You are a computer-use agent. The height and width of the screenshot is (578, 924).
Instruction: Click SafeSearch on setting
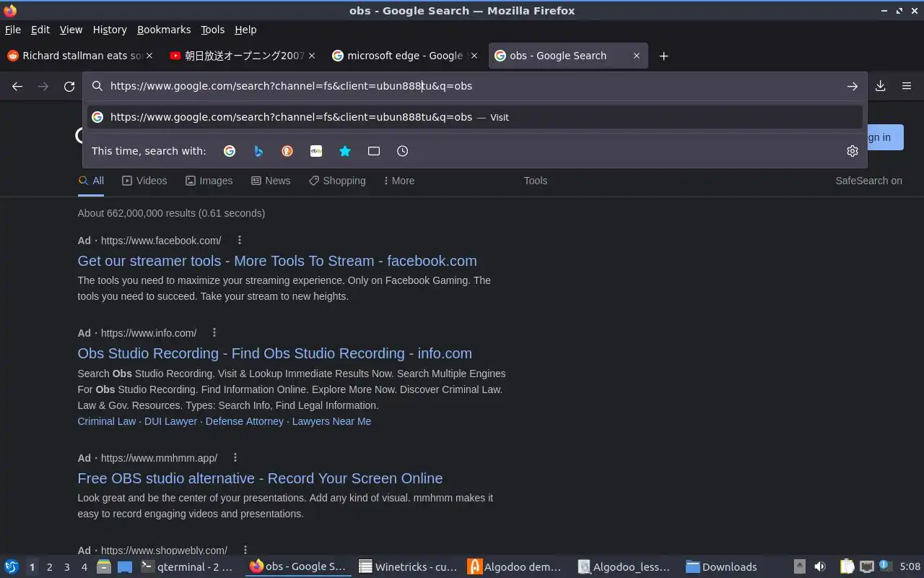(x=868, y=181)
